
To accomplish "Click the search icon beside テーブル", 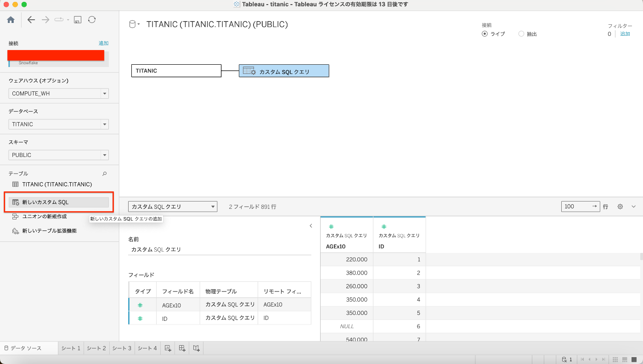I will click(104, 174).
